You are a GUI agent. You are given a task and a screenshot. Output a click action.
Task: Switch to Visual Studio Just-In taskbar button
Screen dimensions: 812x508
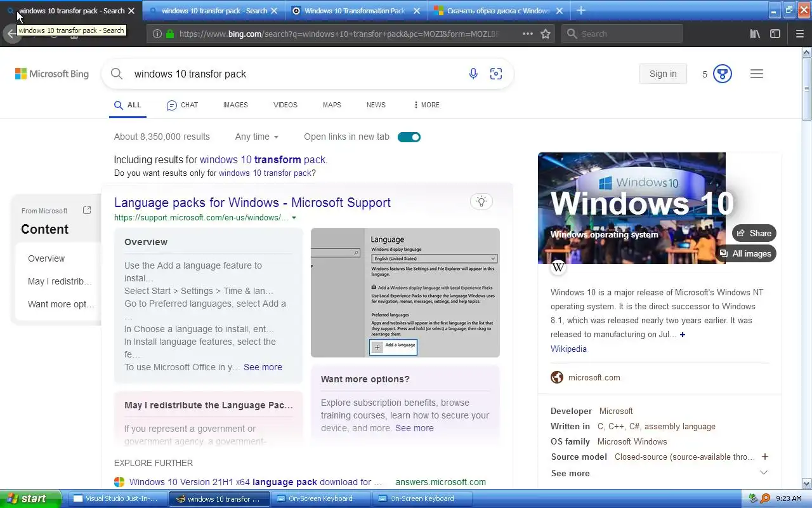(116, 498)
